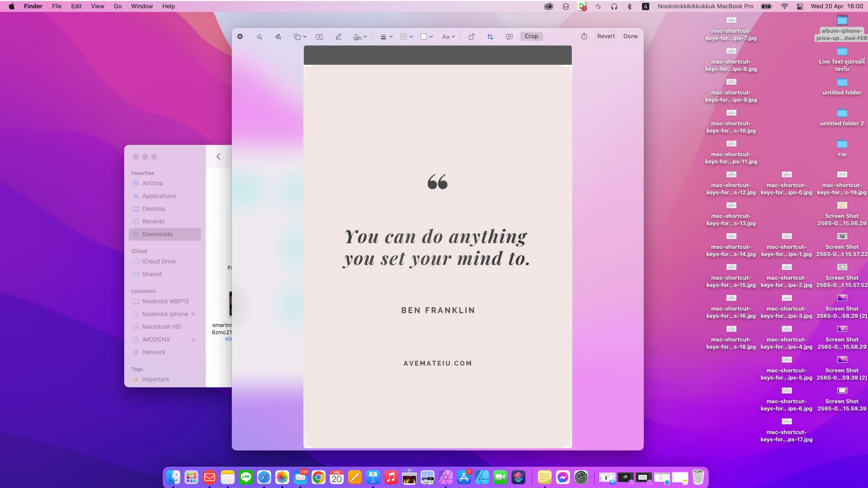Click the record dot icon at toolbar left

pos(240,36)
